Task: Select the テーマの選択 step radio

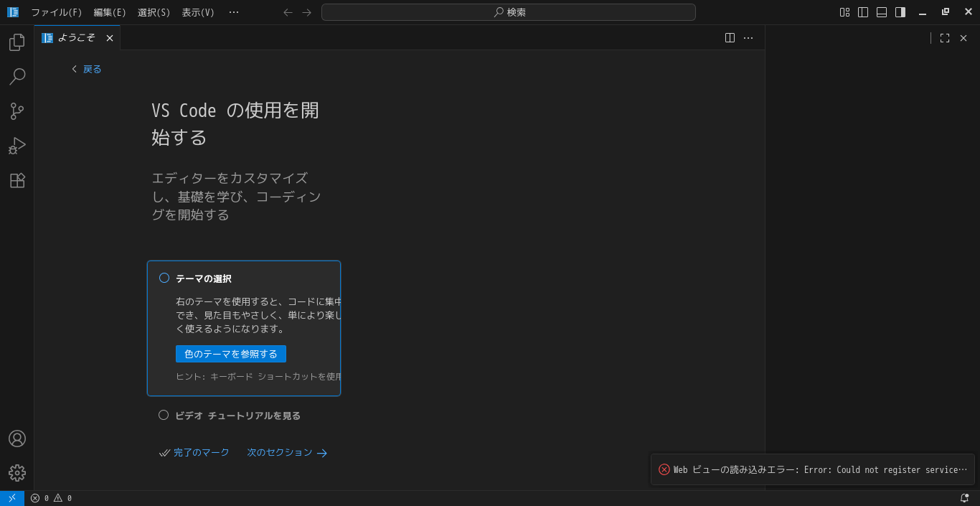Action: tap(164, 278)
